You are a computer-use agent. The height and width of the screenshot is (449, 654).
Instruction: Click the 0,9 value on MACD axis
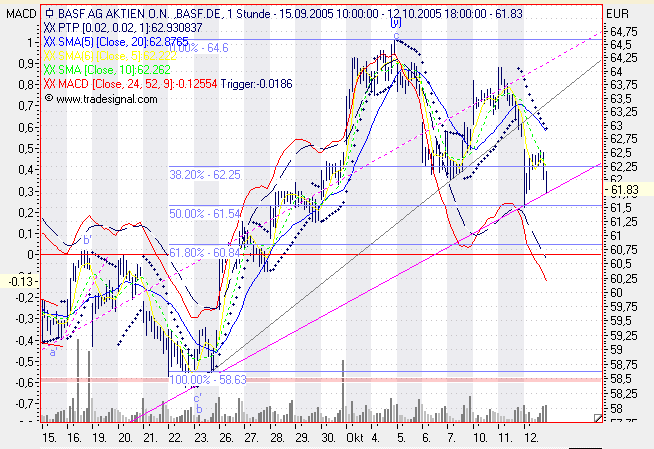click(x=26, y=63)
